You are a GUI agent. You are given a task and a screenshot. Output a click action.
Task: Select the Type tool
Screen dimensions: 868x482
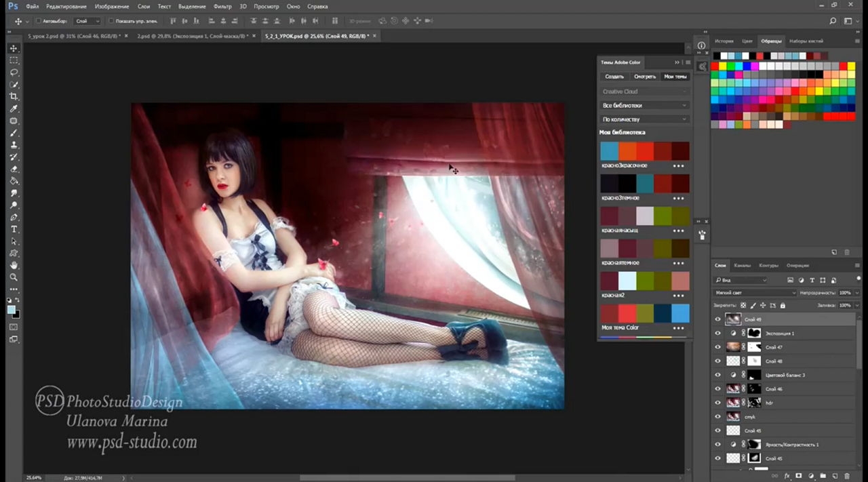pyautogui.click(x=14, y=230)
